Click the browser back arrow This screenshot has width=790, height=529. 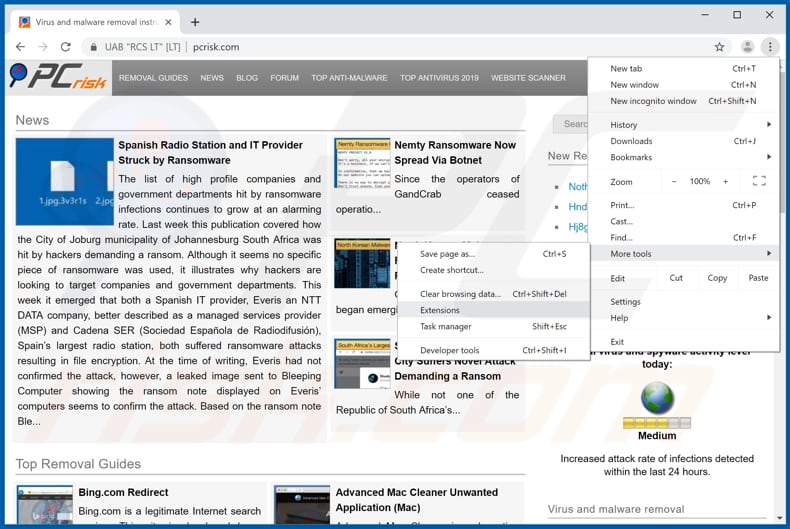pyautogui.click(x=20, y=47)
